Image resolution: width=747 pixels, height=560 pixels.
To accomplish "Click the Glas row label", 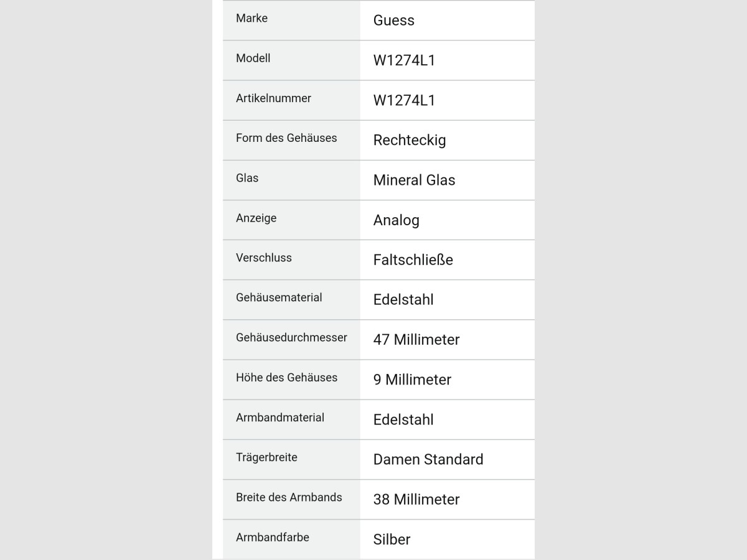I will coord(247,178).
